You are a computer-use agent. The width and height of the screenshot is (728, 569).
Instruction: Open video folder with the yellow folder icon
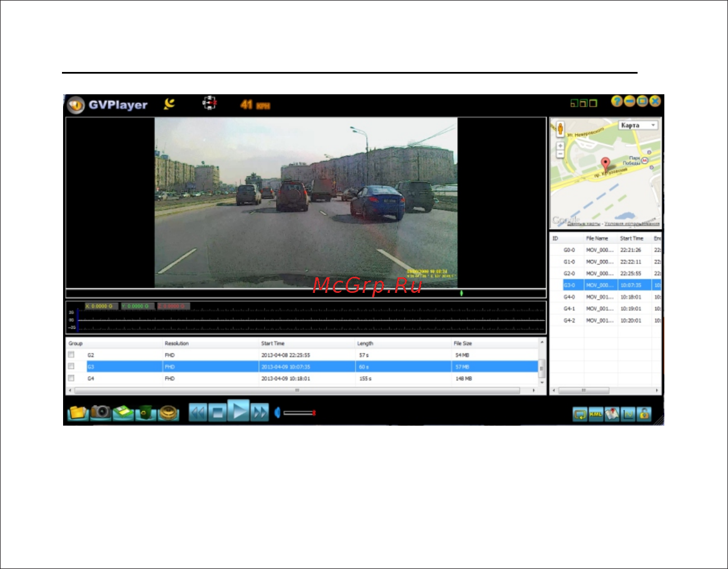coord(78,412)
